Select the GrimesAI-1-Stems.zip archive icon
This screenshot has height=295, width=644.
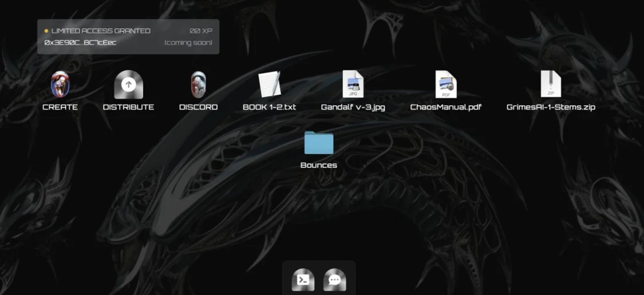click(551, 83)
